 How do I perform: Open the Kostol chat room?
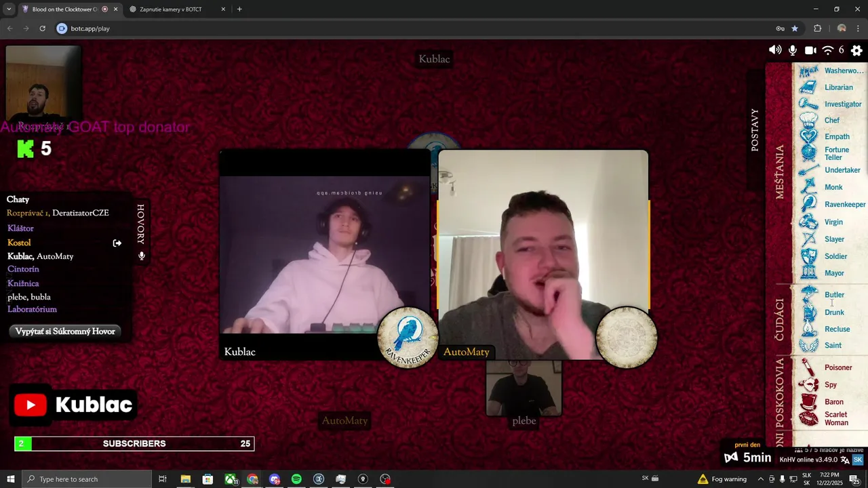click(19, 243)
